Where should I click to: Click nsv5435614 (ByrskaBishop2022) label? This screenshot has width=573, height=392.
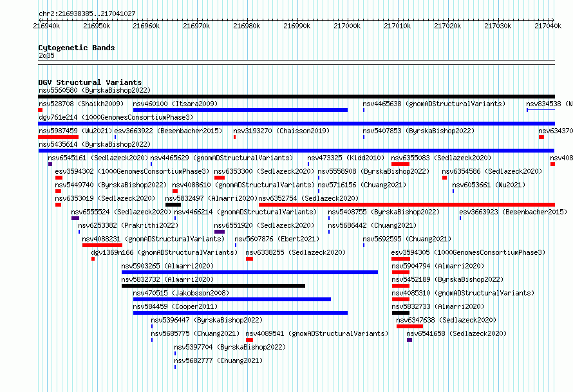(x=95, y=144)
